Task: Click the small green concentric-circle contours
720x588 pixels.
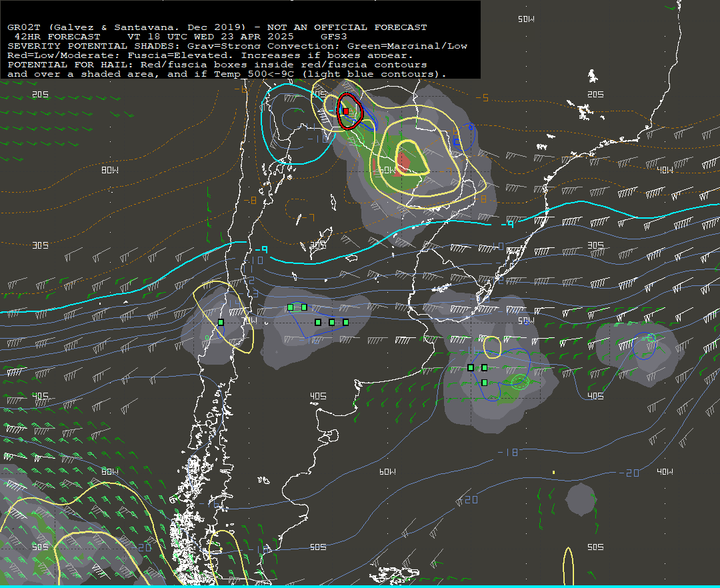Action: (520, 381)
